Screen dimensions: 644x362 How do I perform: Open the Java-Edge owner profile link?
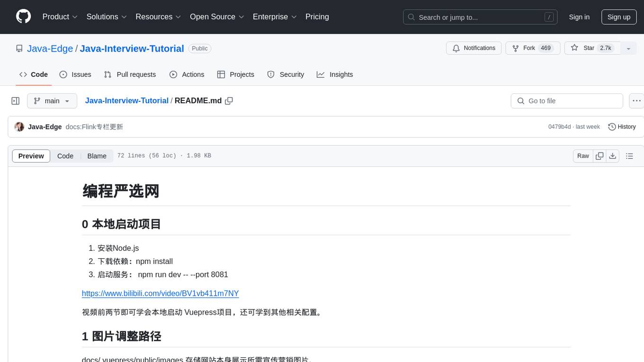[x=50, y=48]
